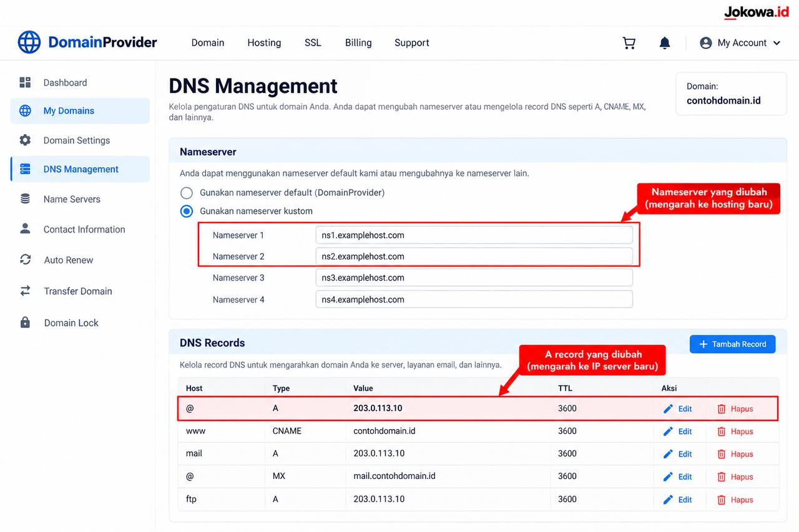
Task: Click the pencil icon for www CNAME record
Action: pyautogui.click(x=668, y=432)
